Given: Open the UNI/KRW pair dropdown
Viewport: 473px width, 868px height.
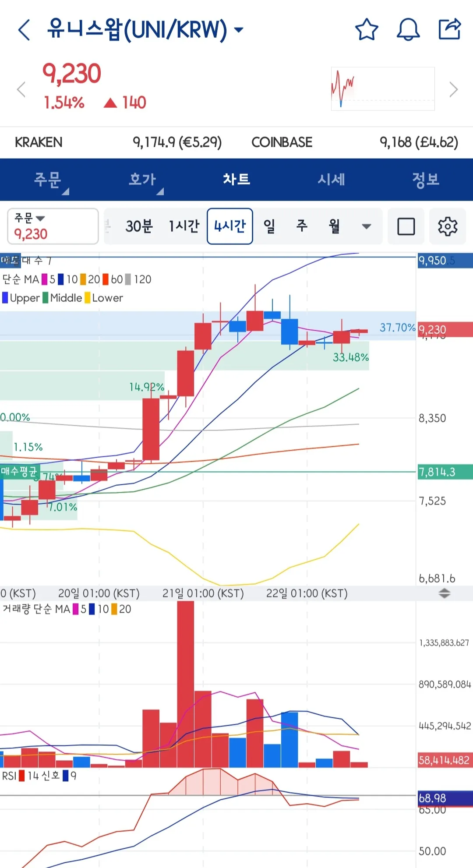Looking at the screenshot, I should (239, 30).
